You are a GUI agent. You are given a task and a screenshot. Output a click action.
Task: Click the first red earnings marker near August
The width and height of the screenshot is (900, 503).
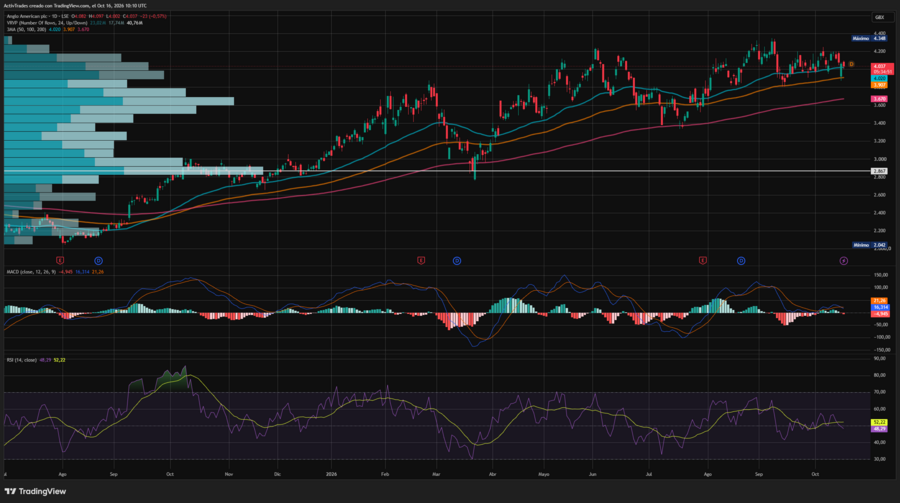click(60, 261)
